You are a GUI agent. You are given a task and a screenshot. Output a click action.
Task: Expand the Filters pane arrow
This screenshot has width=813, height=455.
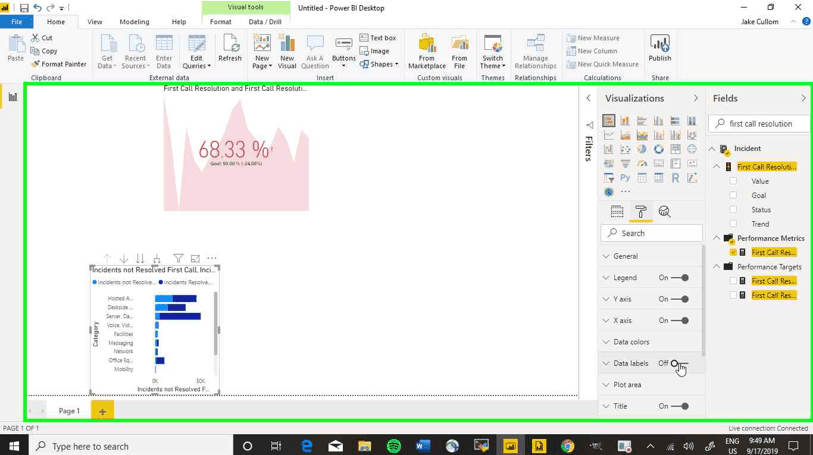pyautogui.click(x=588, y=98)
